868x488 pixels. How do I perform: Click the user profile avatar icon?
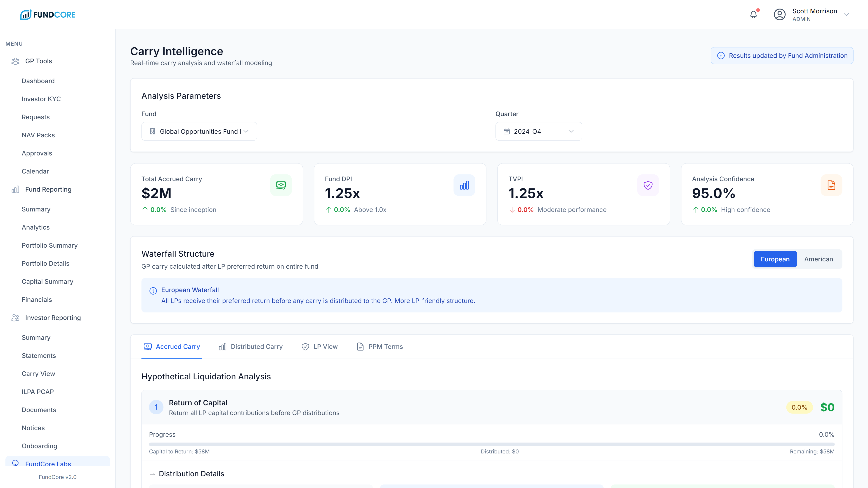tap(779, 14)
